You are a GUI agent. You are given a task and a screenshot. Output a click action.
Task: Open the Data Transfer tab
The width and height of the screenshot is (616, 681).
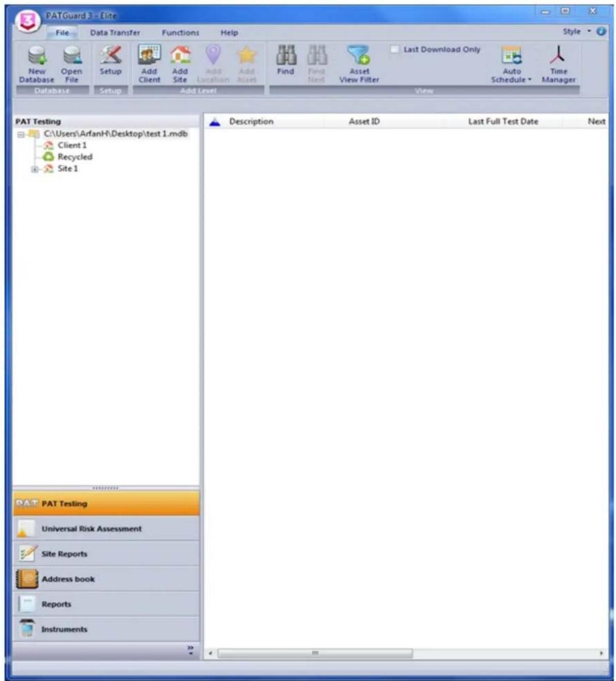pyautogui.click(x=115, y=33)
